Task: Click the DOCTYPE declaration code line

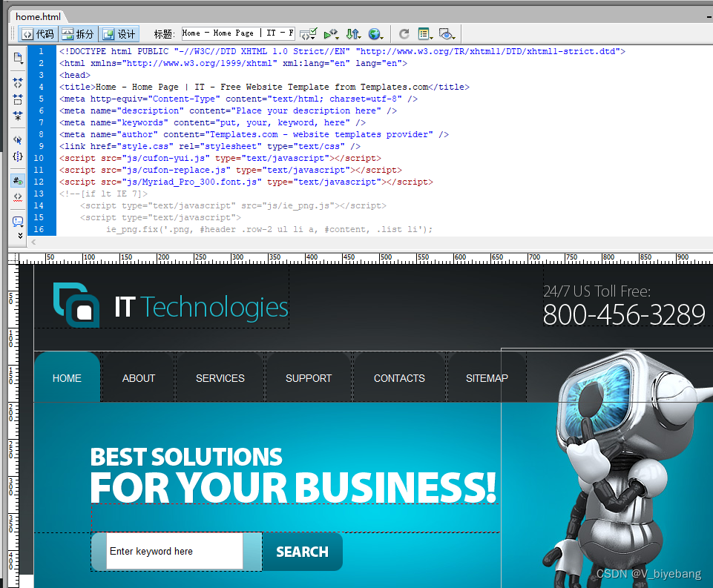Action: coord(343,51)
